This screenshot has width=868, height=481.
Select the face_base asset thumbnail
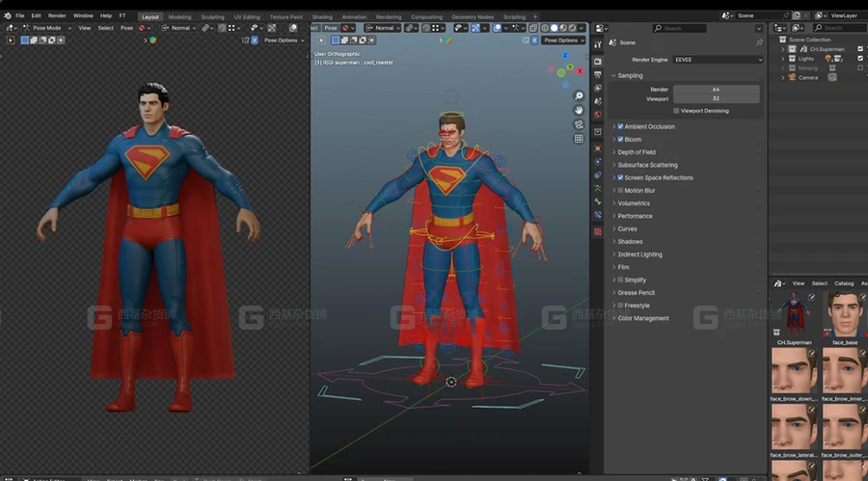[845, 314]
